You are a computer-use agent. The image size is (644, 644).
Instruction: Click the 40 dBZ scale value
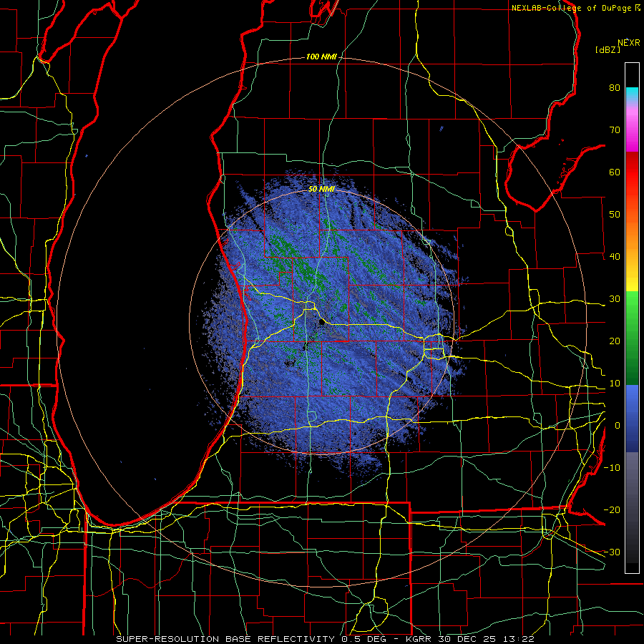[x=615, y=256]
